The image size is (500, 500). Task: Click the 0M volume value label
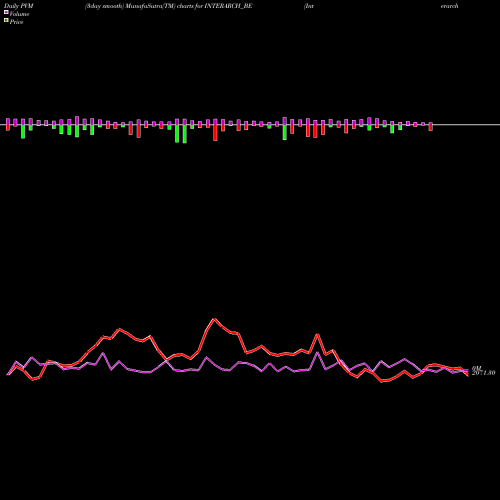pos(477,368)
